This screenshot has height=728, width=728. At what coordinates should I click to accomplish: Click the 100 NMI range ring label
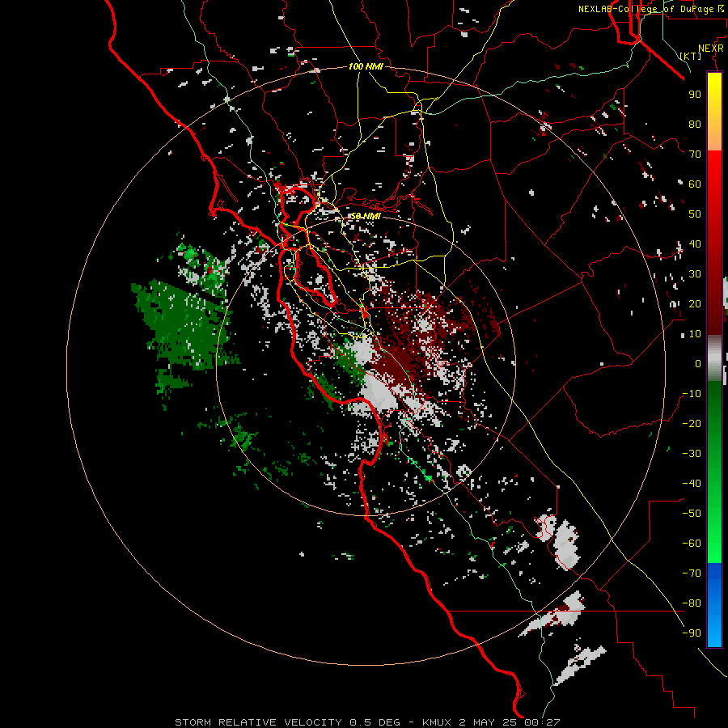coord(366,66)
